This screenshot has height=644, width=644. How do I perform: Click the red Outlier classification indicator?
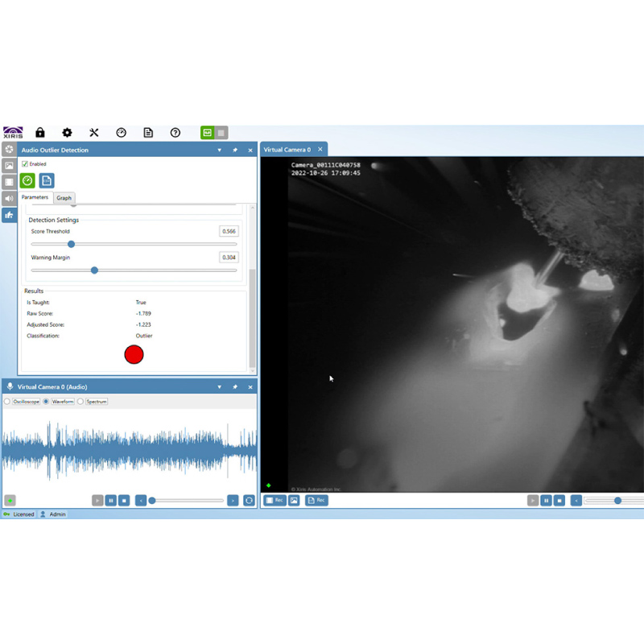(x=134, y=354)
